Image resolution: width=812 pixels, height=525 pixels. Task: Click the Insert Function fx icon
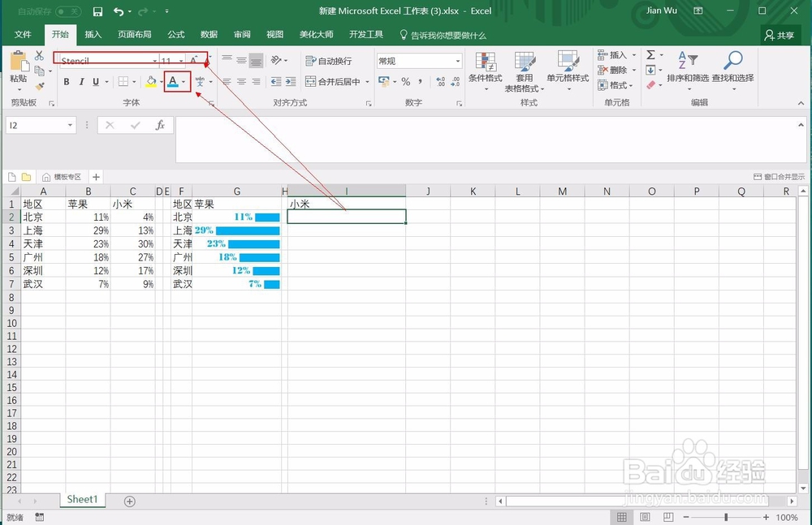160,125
